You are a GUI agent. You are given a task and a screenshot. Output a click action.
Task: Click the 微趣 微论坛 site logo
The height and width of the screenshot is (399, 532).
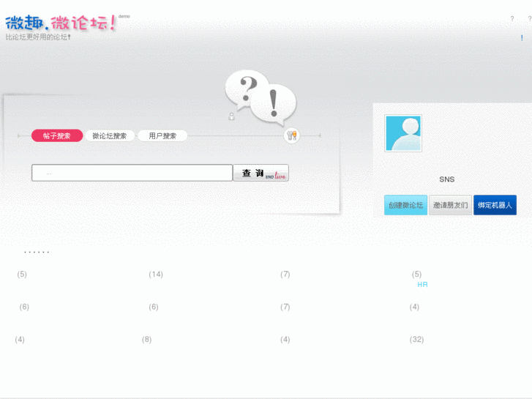tap(61, 23)
